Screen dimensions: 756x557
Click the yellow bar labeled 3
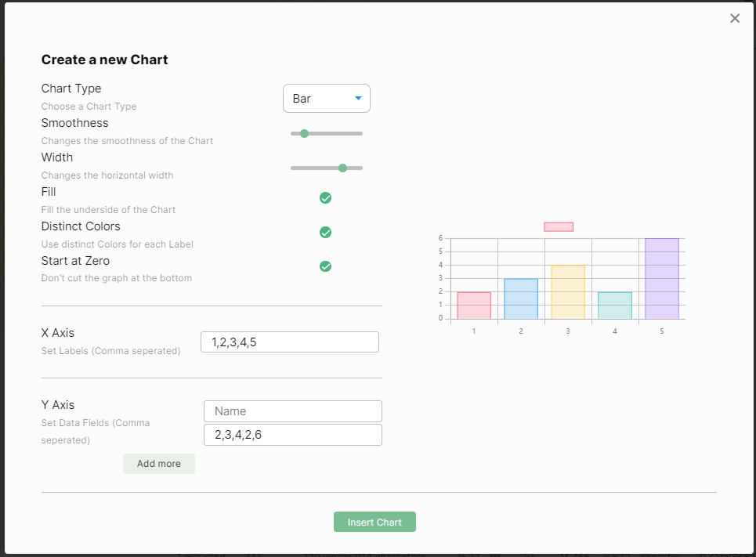[x=568, y=292]
